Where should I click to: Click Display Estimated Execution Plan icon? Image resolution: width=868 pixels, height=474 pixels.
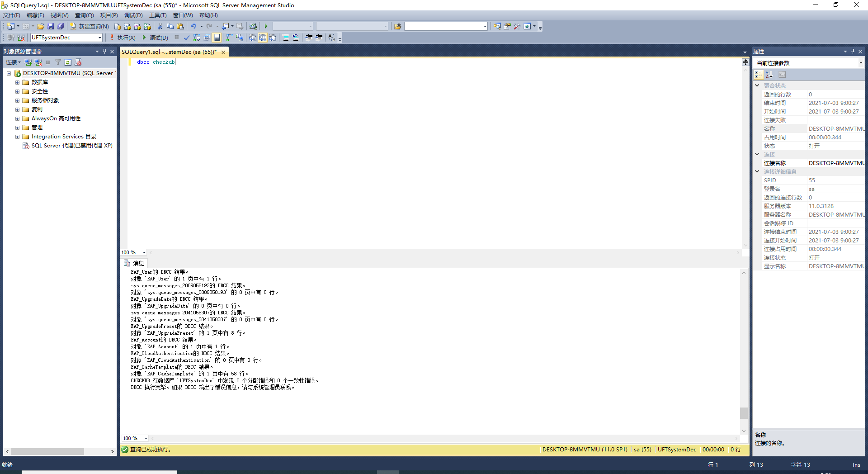click(x=197, y=38)
